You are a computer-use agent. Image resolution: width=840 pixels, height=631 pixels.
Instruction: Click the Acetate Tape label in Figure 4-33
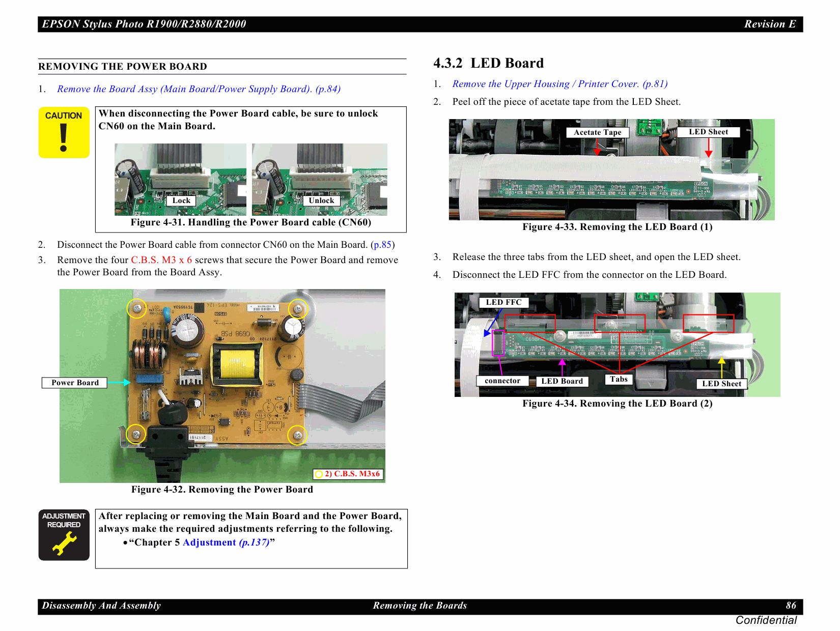597,132
